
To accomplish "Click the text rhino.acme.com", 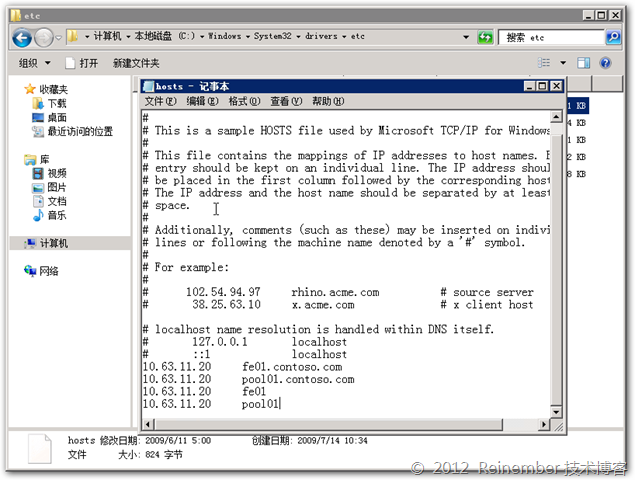I will coord(335,292).
